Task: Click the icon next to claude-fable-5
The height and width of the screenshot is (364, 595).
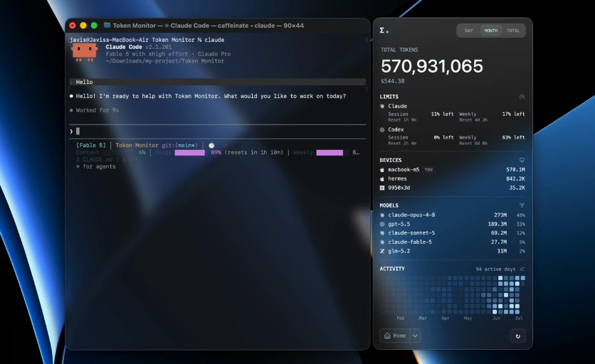Action: 382,242
